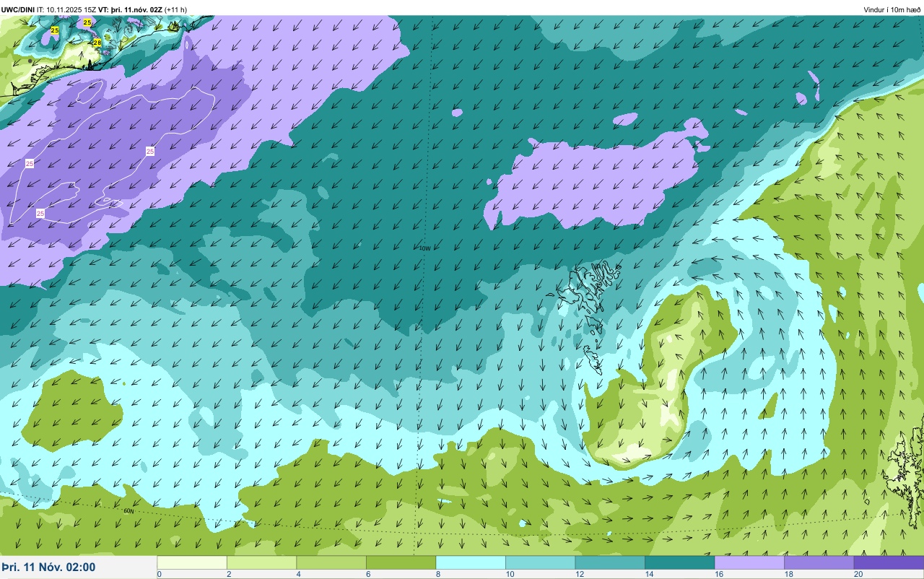
Task: Click the darkest purple legend swatch above 20
Action: (x=889, y=562)
